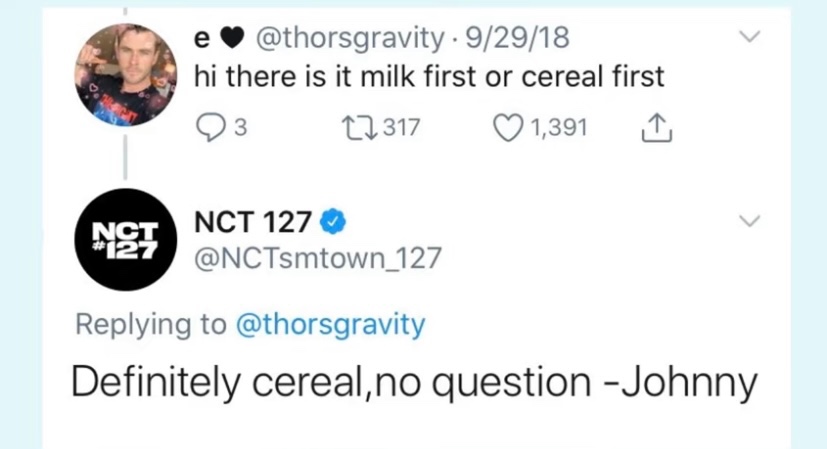Viewport: 827px width, 449px height.
Task: Expand options chevron on thorsgravity's tweet
Action: pos(748,38)
